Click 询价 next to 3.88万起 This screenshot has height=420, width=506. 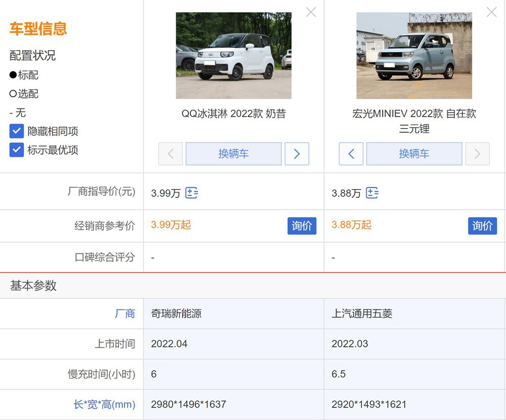coord(482,226)
